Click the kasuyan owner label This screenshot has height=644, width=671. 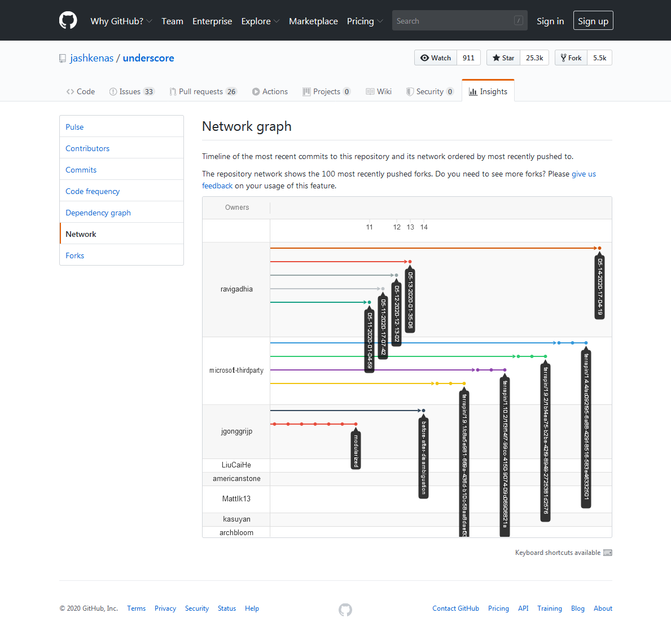236,519
